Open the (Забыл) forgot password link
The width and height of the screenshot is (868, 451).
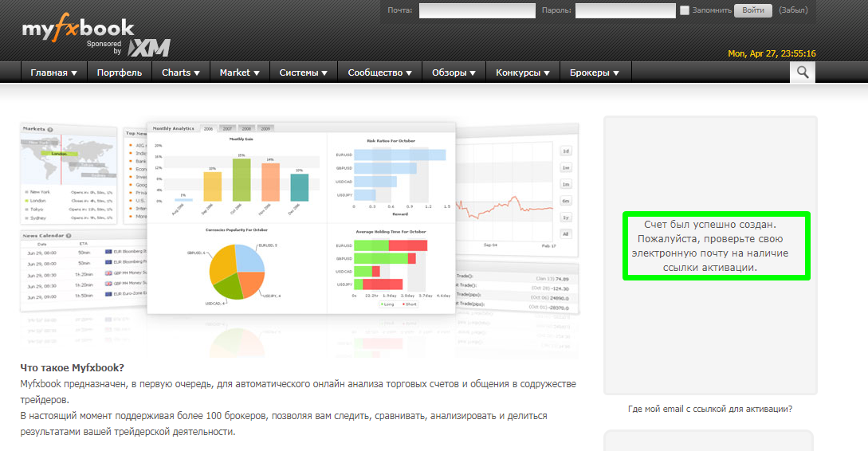pos(793,10)
